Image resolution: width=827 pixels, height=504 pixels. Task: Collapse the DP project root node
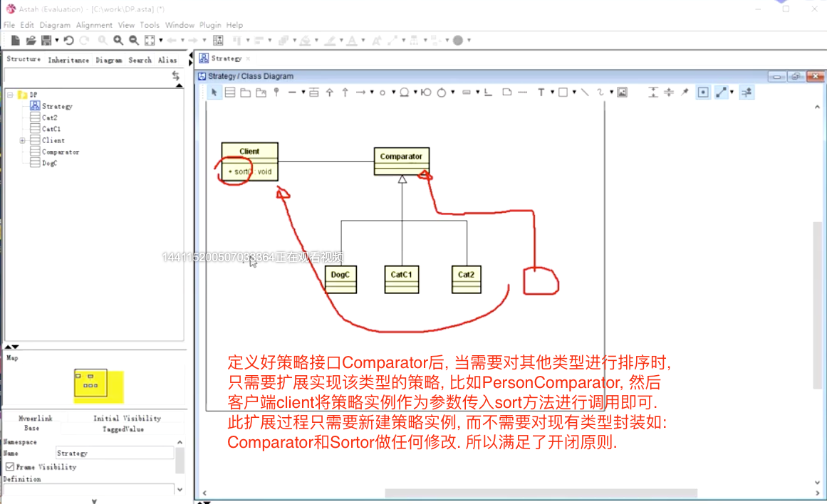coord(11,95)
